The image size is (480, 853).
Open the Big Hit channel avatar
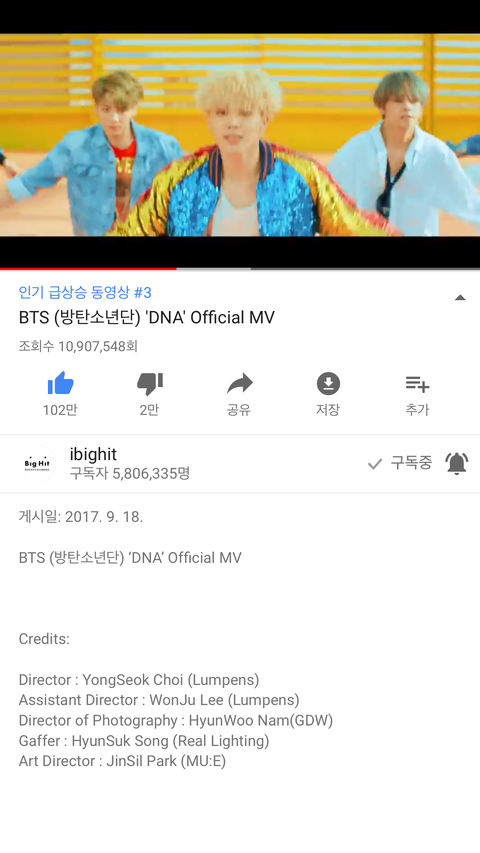coord(37,463)
